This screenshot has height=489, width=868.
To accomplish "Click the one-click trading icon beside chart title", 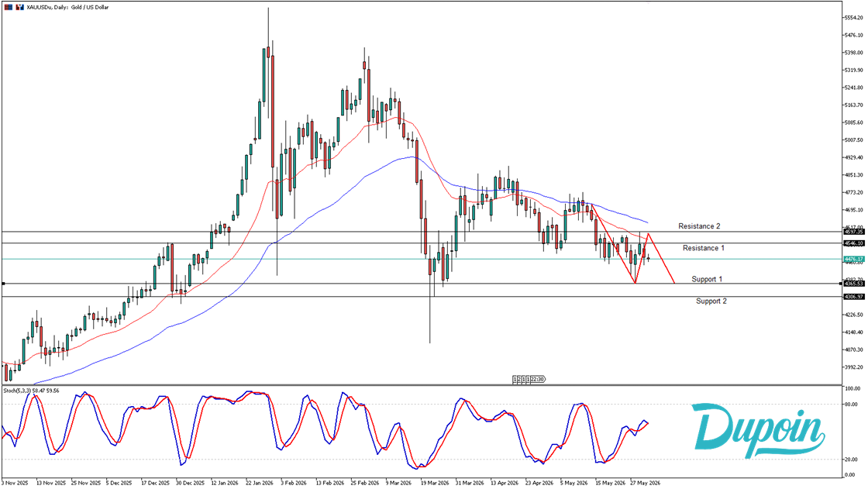I will click(x=20, y=7).
